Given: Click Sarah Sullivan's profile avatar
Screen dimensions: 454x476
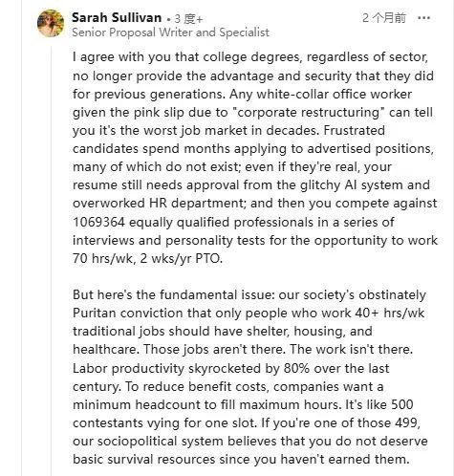Looking at the screenshot, I should pos(51,23).
